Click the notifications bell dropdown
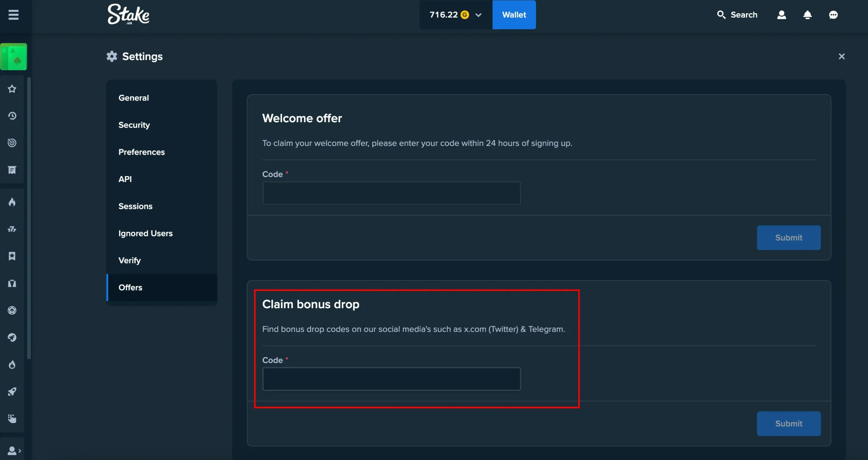 pyautogui.click(x=807, y=15)
